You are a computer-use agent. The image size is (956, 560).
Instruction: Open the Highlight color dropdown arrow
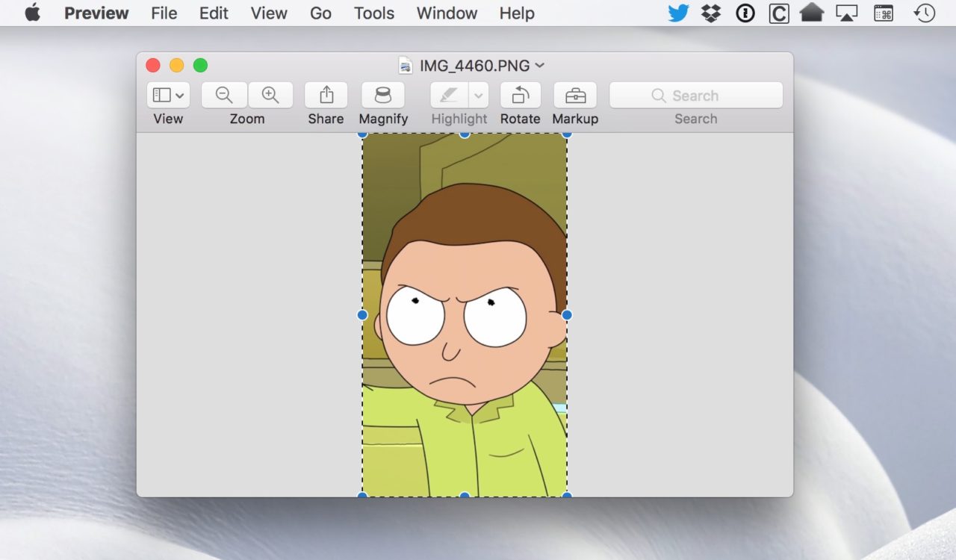point(479,95)
